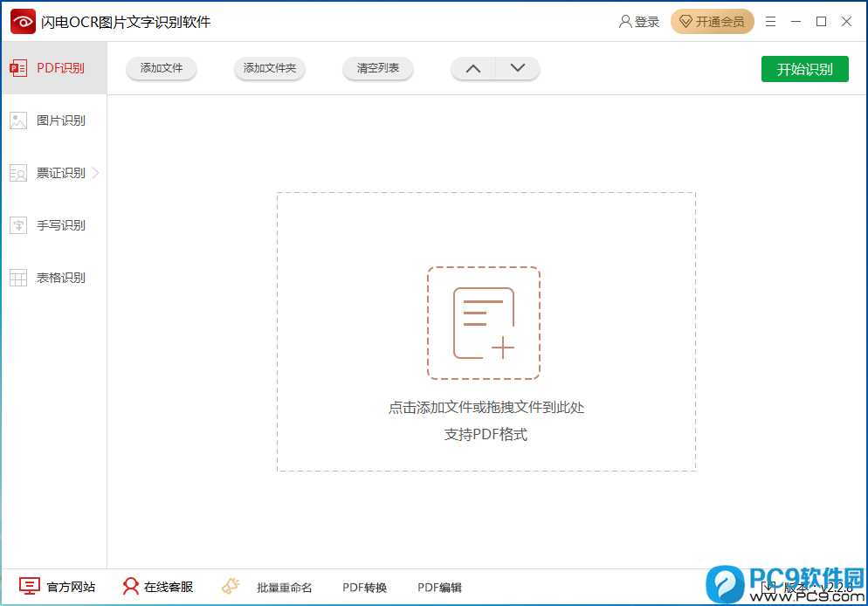Click the PDF icon beside PDF识别

click(18, 68)
